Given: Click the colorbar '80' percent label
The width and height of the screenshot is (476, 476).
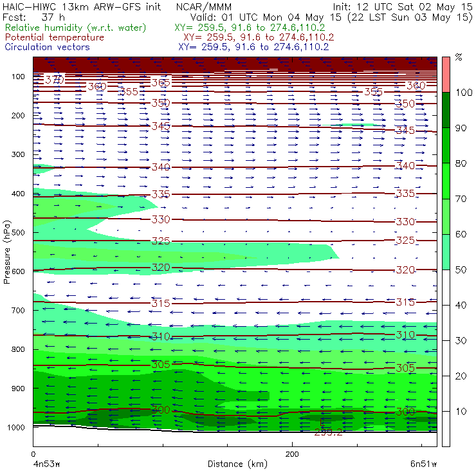Looking at the screenshot, I should tap(461, 163).
